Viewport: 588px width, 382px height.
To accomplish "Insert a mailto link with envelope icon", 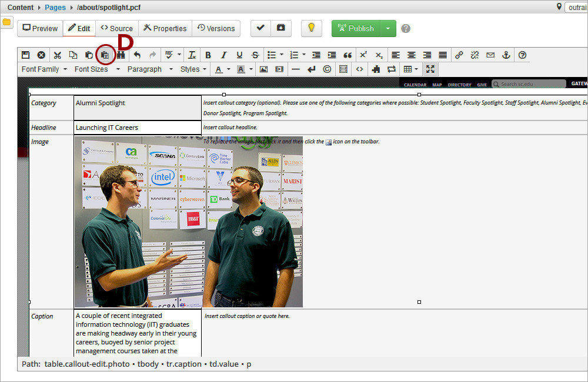I will (490, 55).
